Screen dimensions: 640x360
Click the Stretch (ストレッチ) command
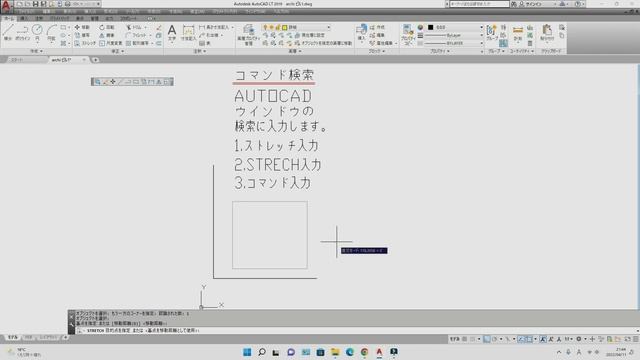coord(85,43)
